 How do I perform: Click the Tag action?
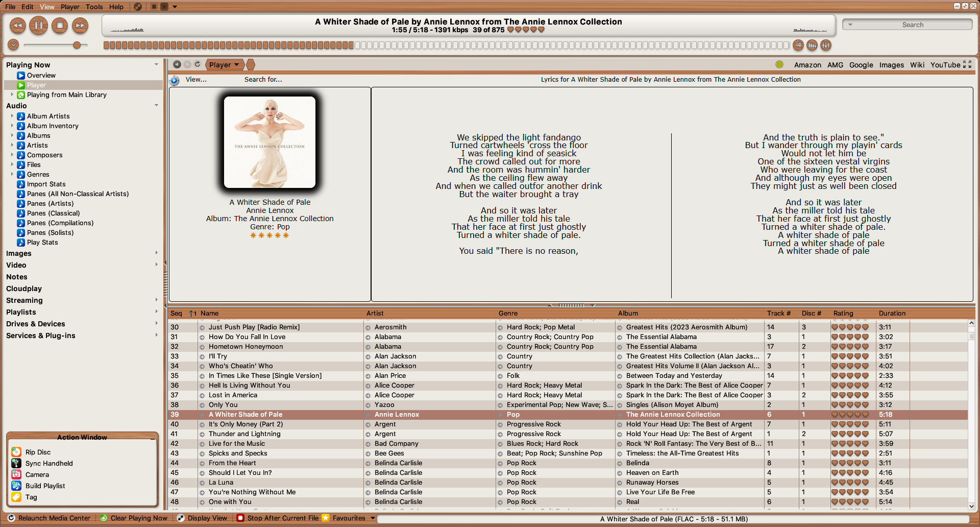31,497
